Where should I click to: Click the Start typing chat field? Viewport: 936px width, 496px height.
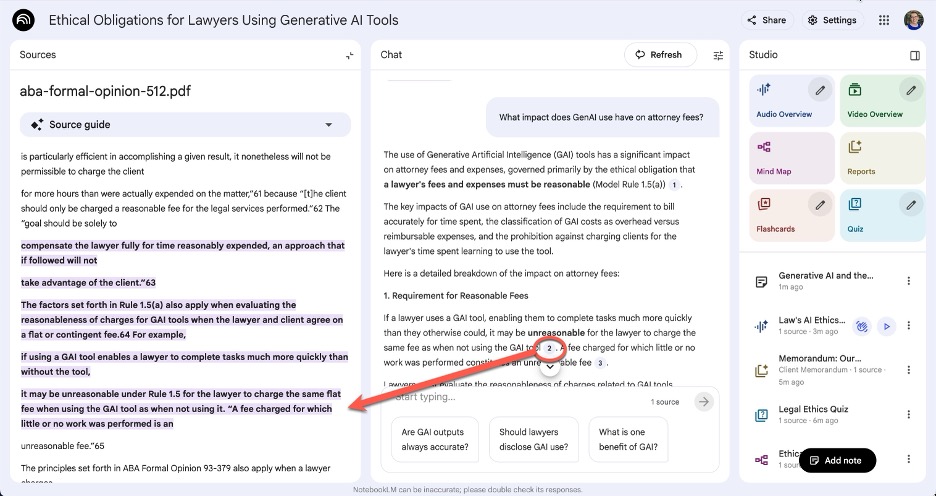pos(515,398)
